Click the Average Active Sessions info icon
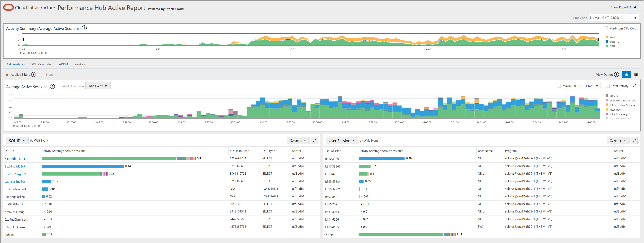Screen dimensions: 644x243 pos(52,87)
